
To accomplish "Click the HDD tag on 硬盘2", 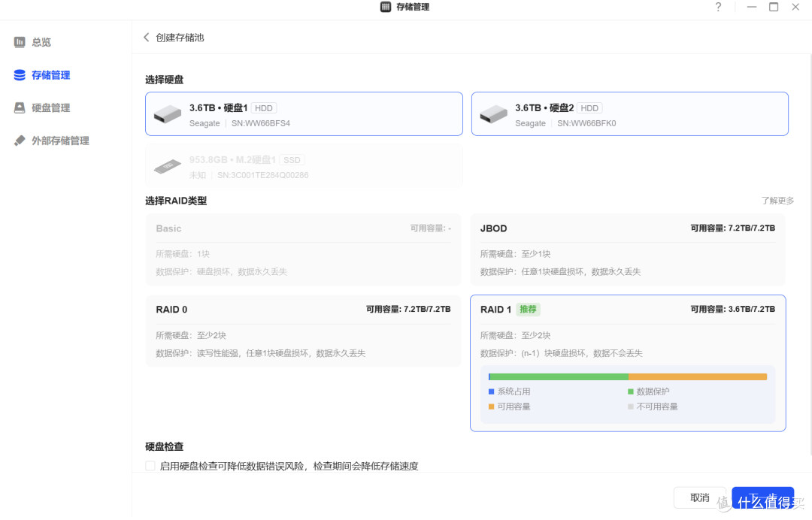I will 589,108.
